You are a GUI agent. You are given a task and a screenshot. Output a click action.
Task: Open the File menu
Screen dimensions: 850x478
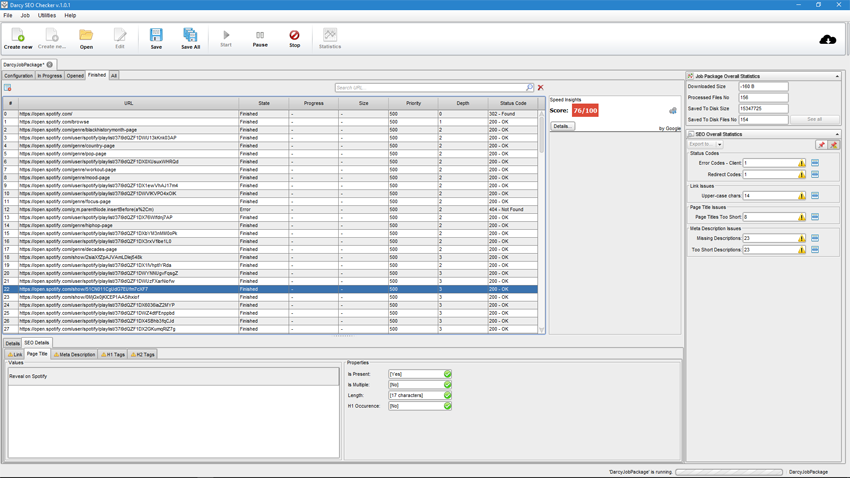[8, 15]
